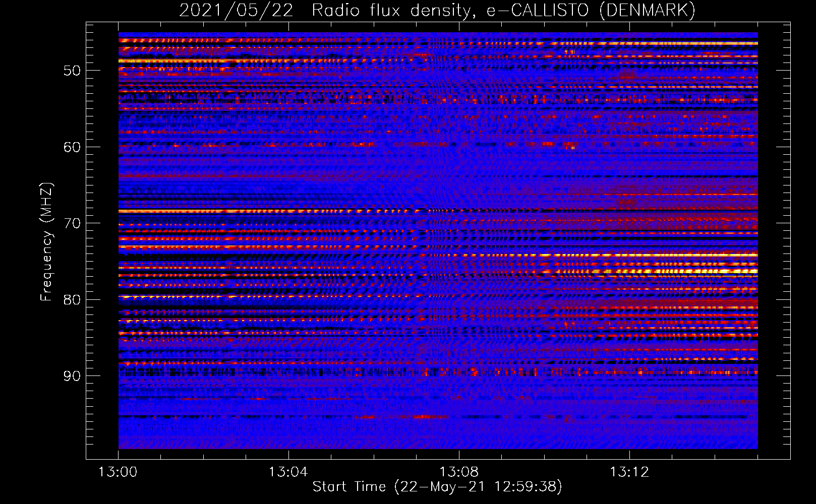Click the 13:12 time tick label
This screenshot has width=816, height=504.
click(629, 472)
